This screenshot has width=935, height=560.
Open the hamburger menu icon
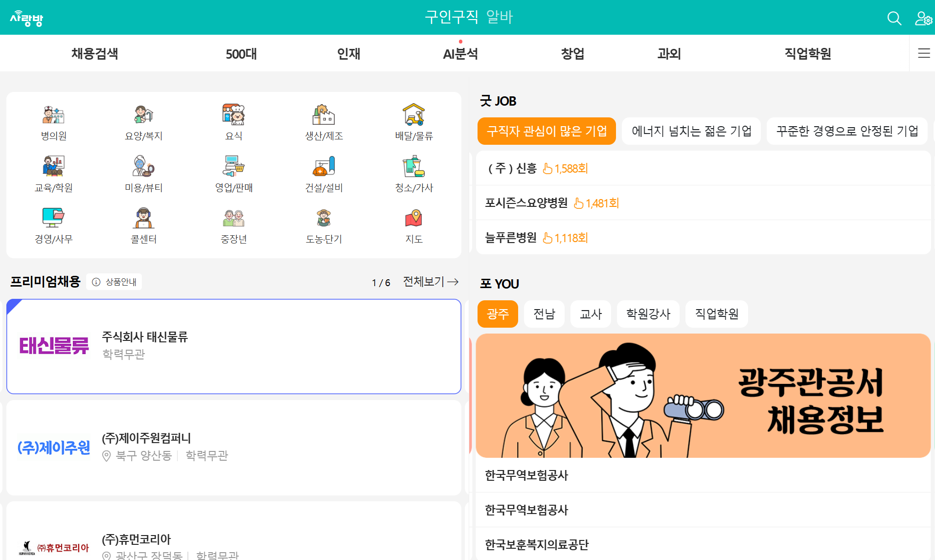[924, 53]
